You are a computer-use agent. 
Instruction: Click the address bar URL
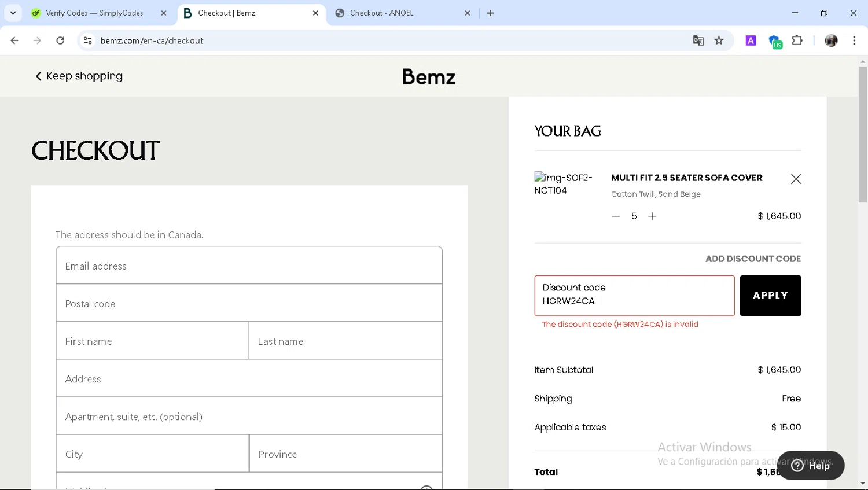[152, 40]
